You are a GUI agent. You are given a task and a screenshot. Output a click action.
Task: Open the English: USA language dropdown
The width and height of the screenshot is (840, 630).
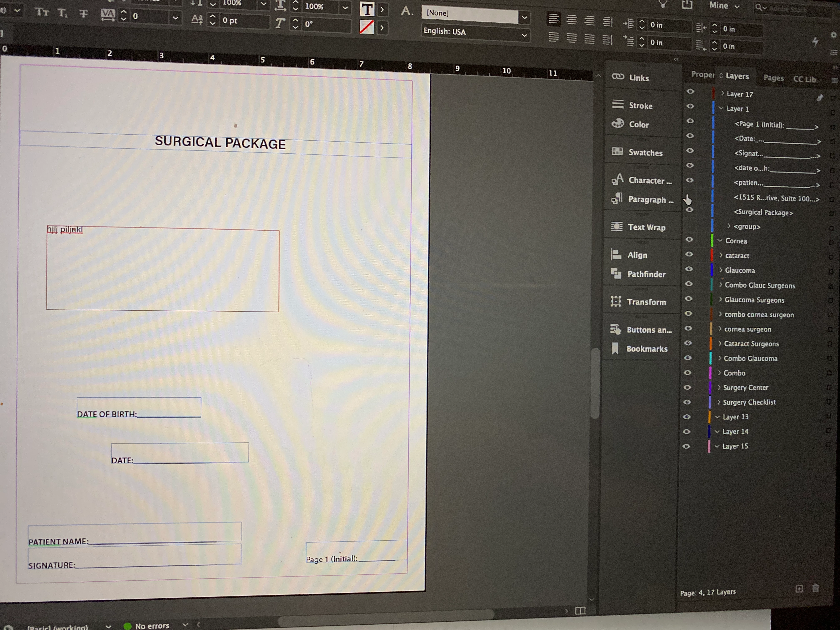tap(524, 35)
